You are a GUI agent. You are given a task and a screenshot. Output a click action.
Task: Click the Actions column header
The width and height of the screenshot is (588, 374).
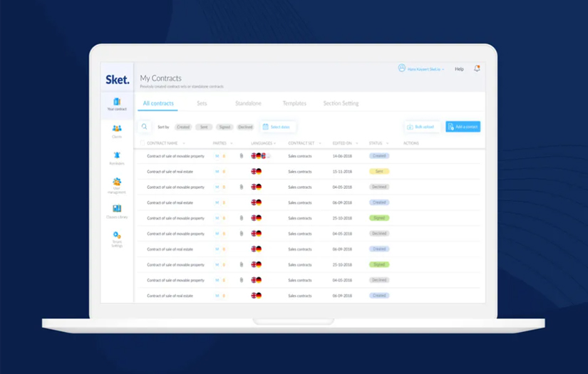coord(411,143)
